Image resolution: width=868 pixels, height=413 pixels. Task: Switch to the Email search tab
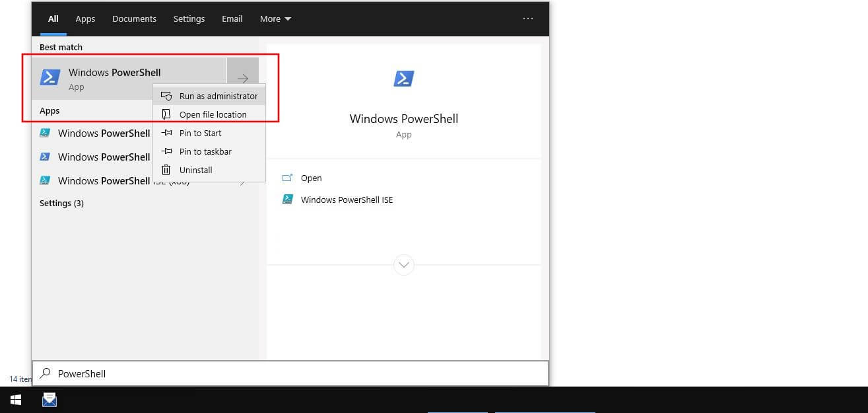pyautogui.click(x=232, y=19)
